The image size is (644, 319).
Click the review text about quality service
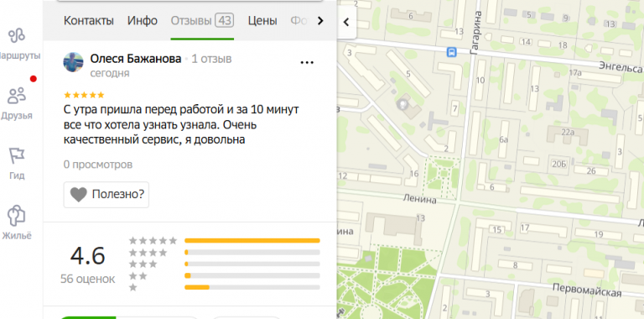pyautogui.click(x=181, y=125)
